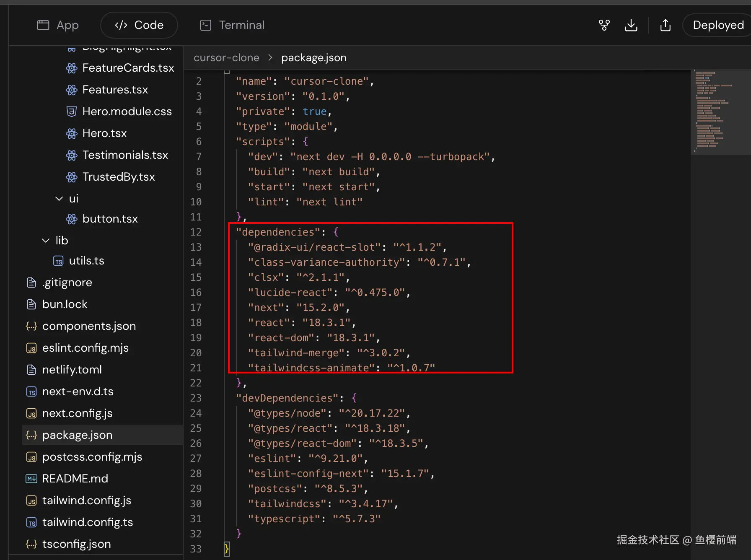Click the JS icon beside eslint.config.mjs
Screen dimensions: 751x560
[x=31, y=348]
